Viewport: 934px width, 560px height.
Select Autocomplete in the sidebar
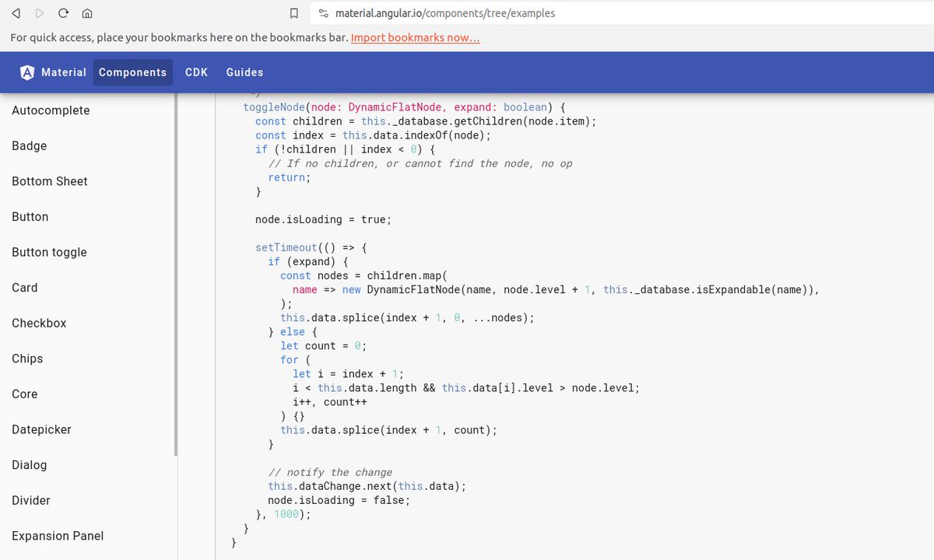(51, 110)
